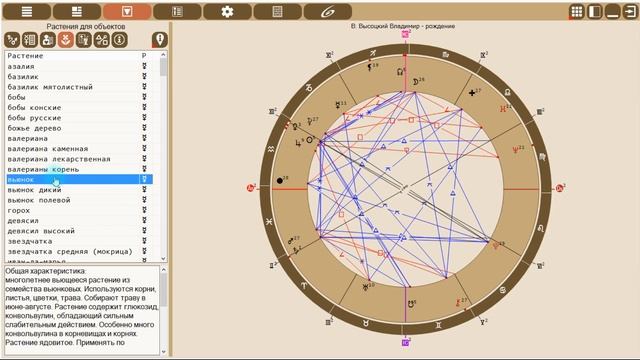640x360 pixels.
Task: Click the Sun symbol in chart
Action: (x=309, y=140)
